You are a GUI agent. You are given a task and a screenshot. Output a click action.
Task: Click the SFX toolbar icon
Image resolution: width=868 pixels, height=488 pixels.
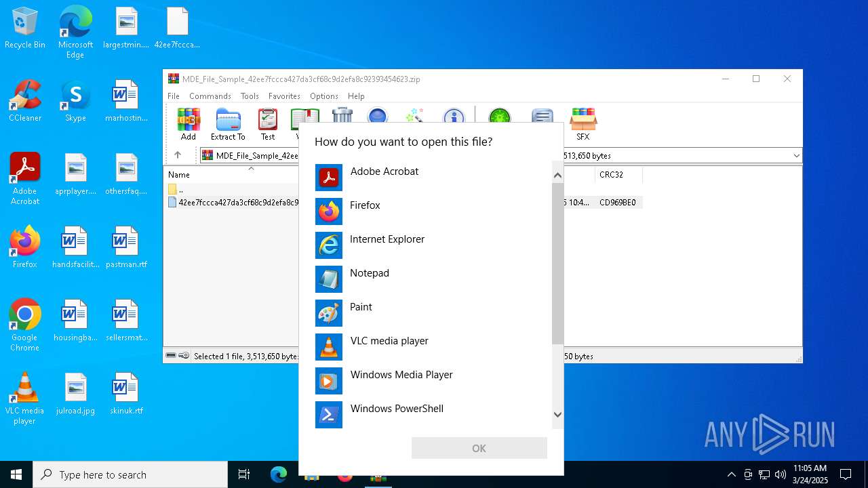click(x=583, y=124)
